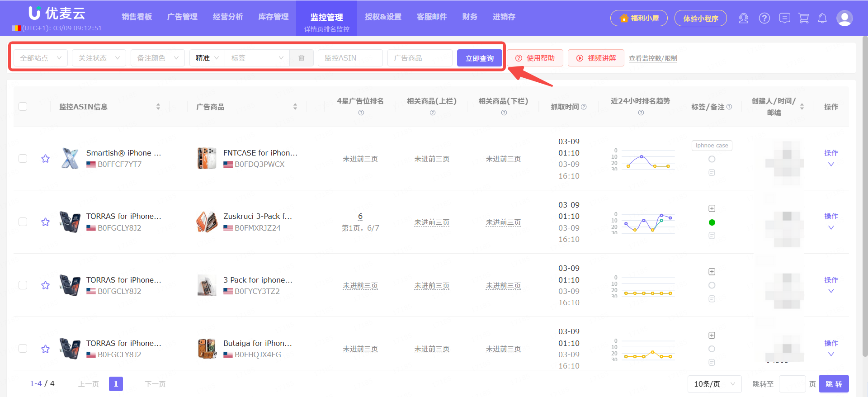Expand the 全部站点 site dropdown
The width and height of the screenshot is (868, 397).
point(41,58)
